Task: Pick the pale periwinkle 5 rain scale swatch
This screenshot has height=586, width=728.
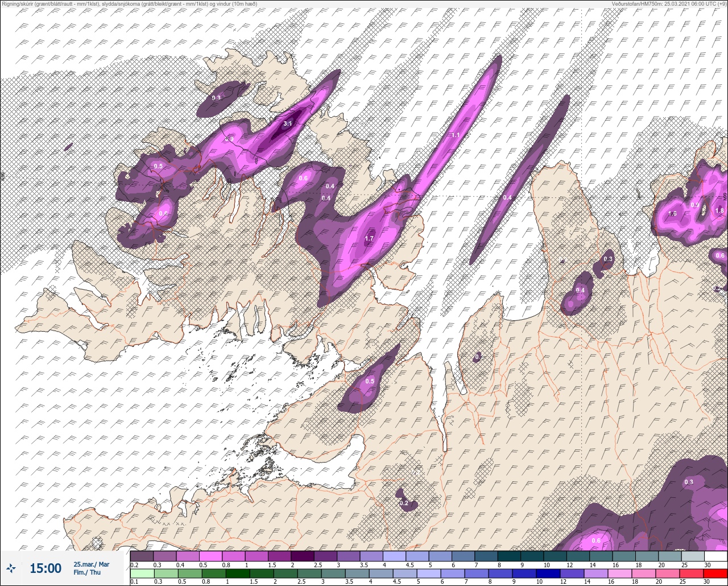Action: click(430, 573)
